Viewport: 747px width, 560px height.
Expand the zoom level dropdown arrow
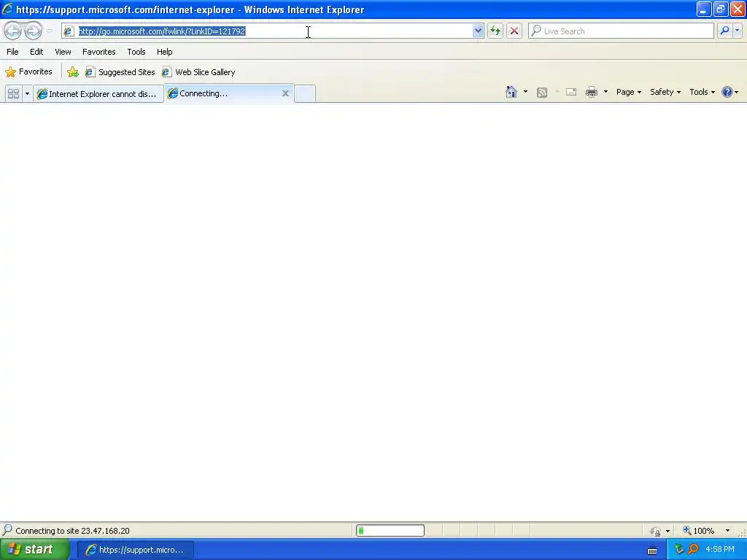click(727, 531)
